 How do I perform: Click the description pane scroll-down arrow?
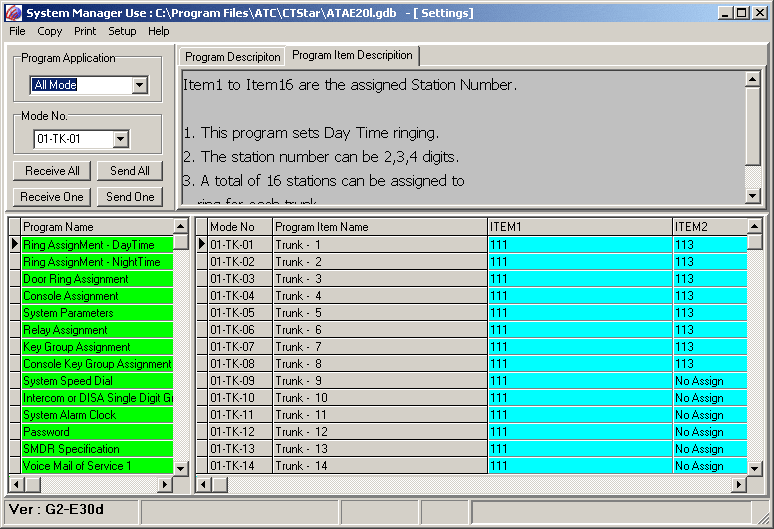752,196
